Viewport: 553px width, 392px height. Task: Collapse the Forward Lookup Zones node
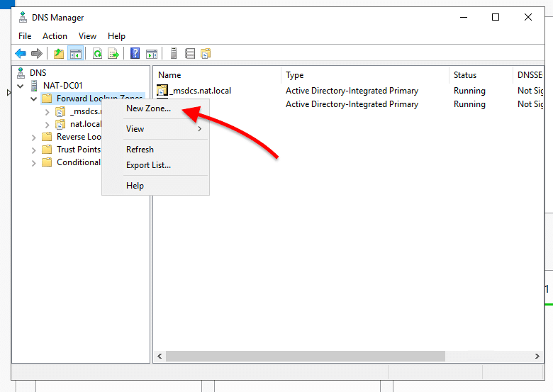click(34, 99)
